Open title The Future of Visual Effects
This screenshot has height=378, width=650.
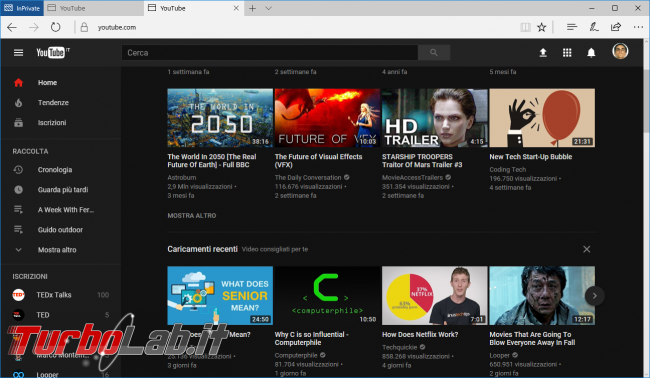click(x=318, y=160)
